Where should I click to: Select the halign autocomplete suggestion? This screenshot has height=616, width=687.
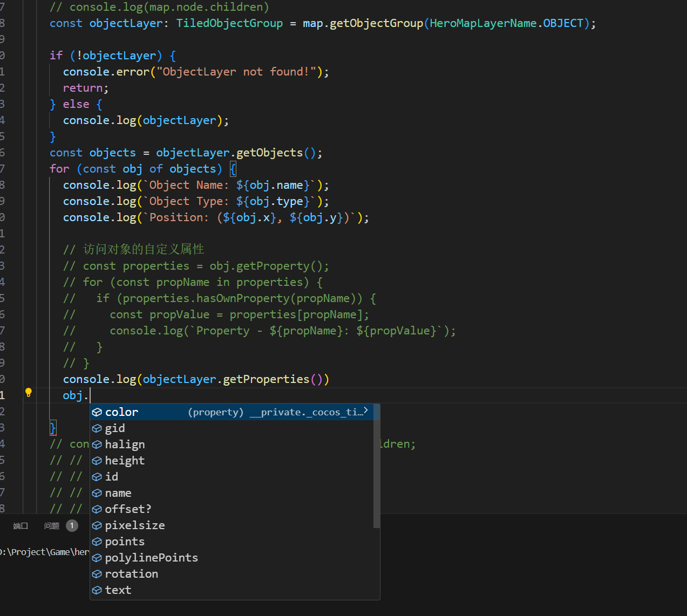[x=232, y=444]
